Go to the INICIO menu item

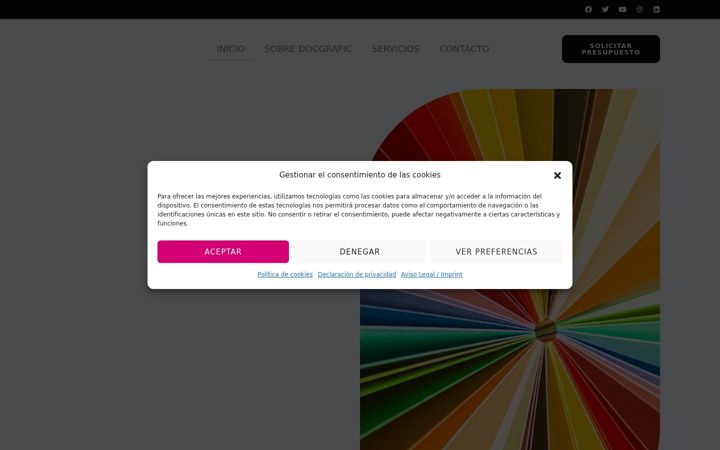coord(230,49)
